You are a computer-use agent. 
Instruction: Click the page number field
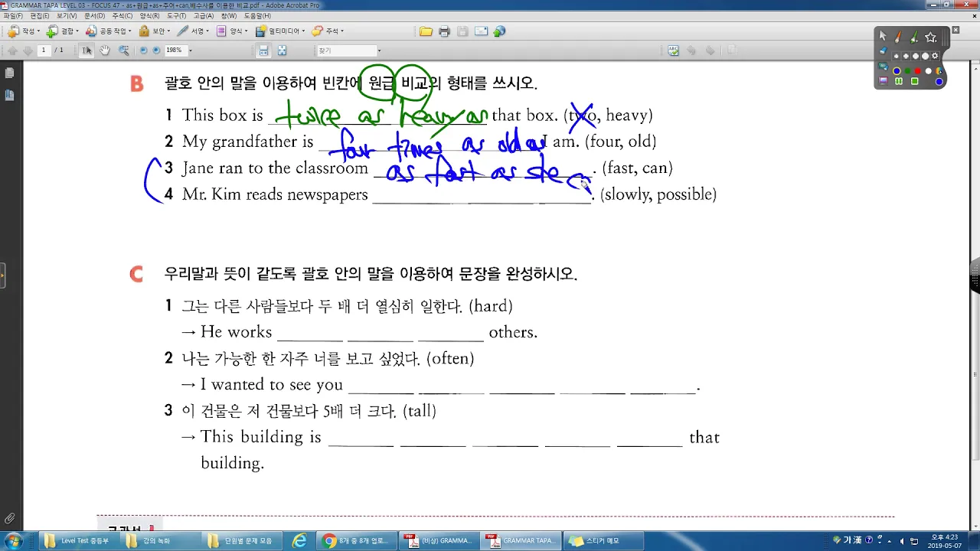(44, 51)
